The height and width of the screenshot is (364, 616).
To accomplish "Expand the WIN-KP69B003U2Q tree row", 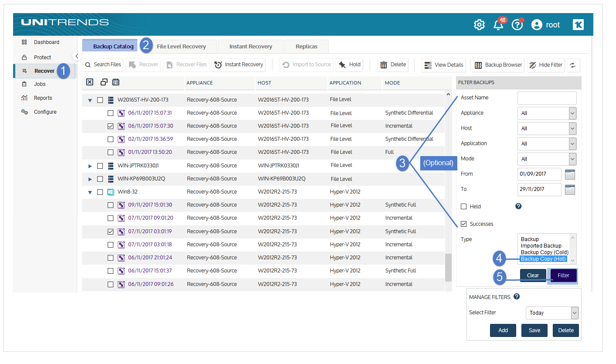I will point(90,179).
